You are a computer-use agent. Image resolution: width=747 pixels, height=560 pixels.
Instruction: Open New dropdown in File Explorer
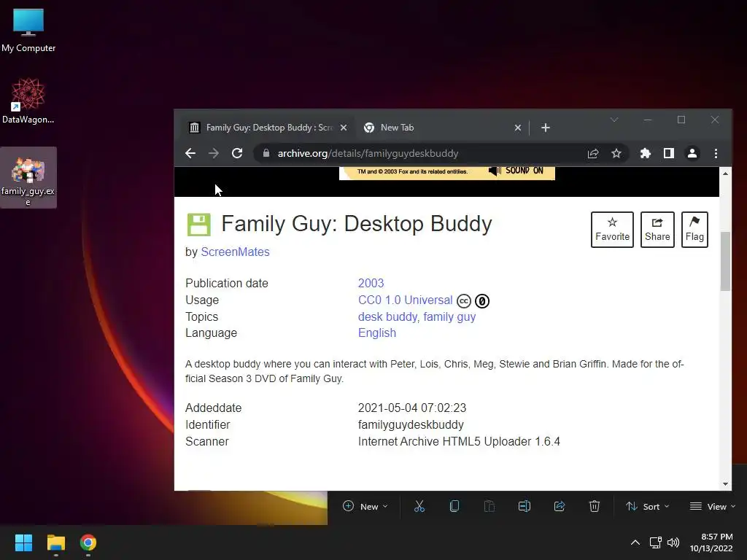tap(365, 507)
